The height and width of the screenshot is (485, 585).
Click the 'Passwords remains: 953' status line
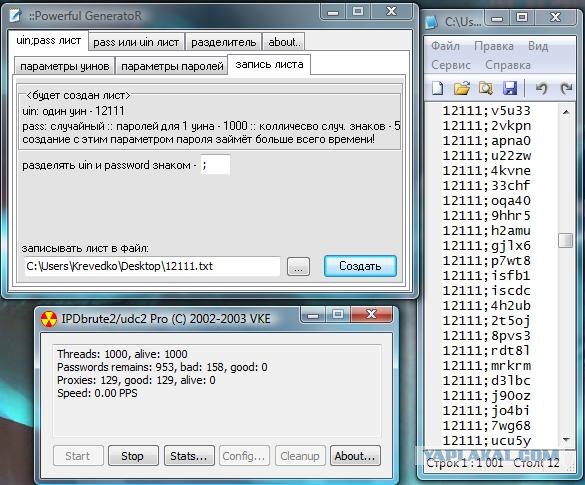[162, 367]
